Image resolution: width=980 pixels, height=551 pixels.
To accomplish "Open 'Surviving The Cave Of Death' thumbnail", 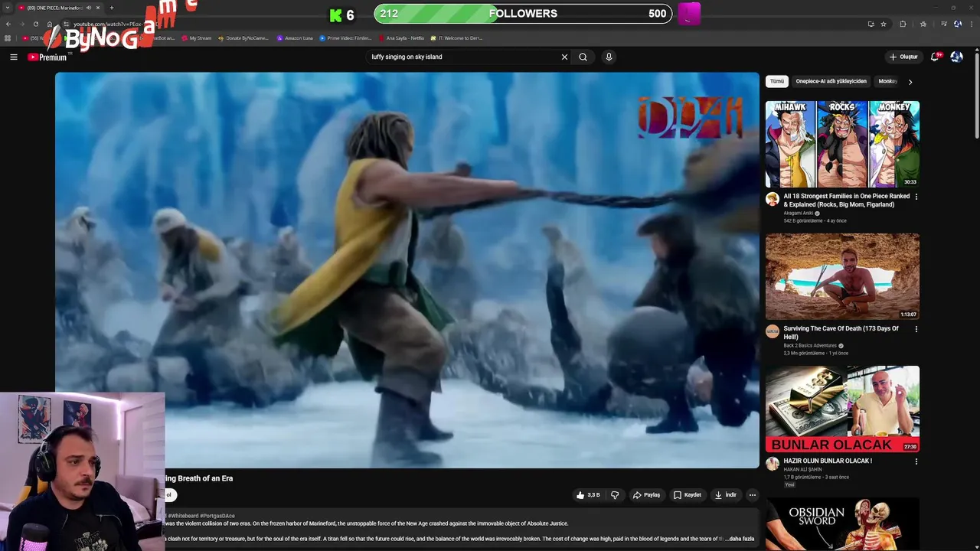I will 842,276.
